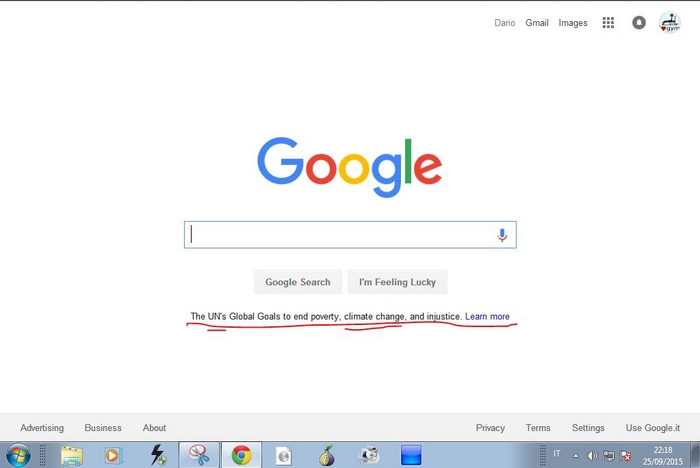Open Google notifications bell
Image resolution: width=700 pixels, height=468 pixels.
(x=639, y=22)
